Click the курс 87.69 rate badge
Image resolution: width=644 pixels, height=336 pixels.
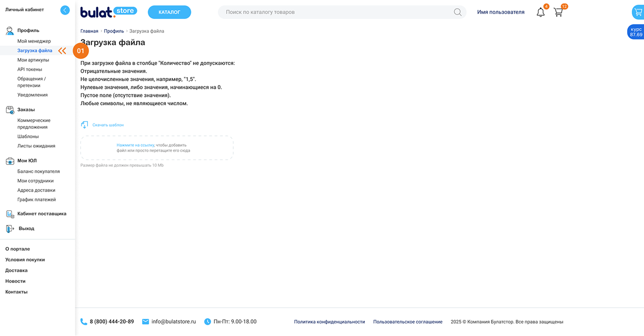click(x=636, y=32)
